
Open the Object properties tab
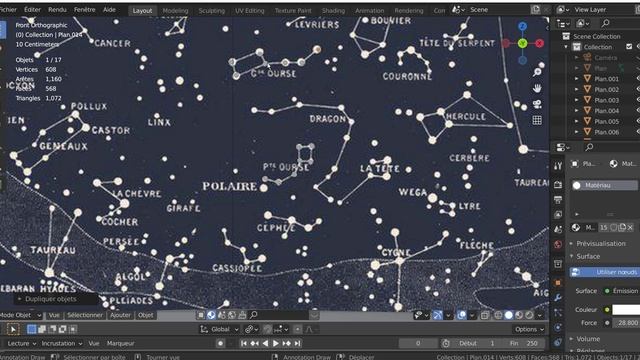coord(558,282)
